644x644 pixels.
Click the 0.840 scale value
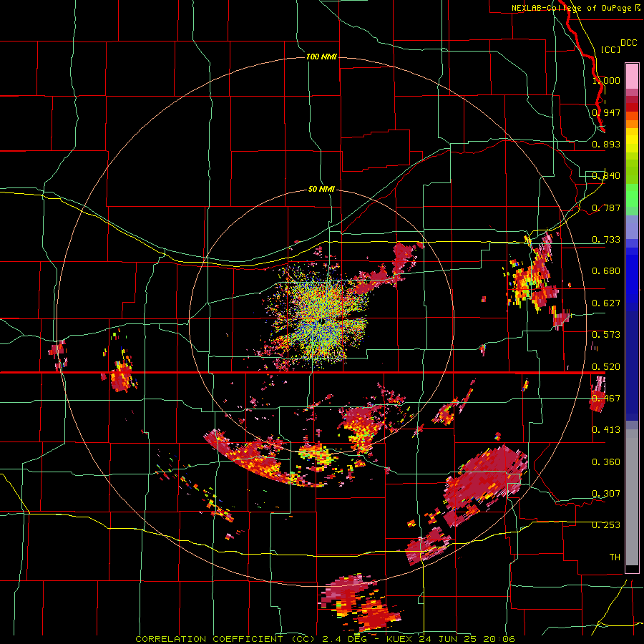tap(606, 176)
